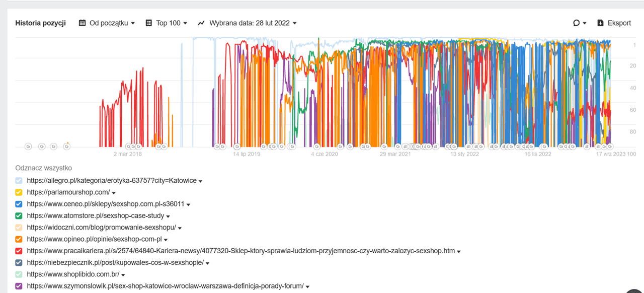Click the table icon beside Top 100
This screenshot has width=644, height=293.
148,23
